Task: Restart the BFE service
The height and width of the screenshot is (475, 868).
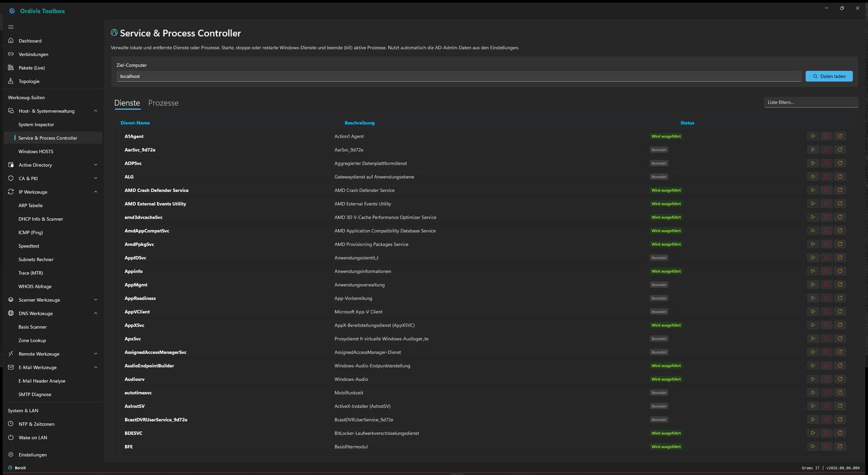Action: point(840,446)
